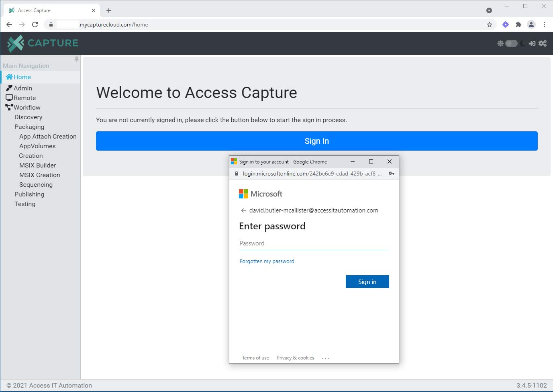This screenshot has height=392, width=553.
Task: Pin the Main Navigation panel
Action: tap(76, 59)
